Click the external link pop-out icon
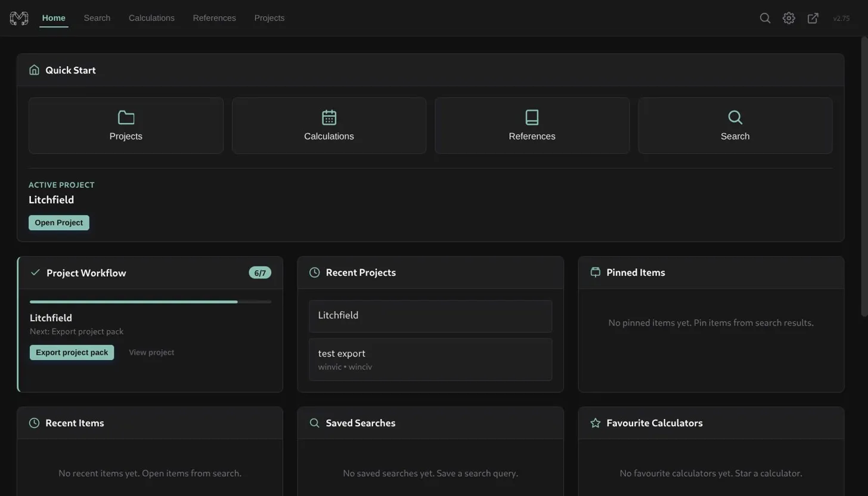868x496 pixels. tap(813, 18)
